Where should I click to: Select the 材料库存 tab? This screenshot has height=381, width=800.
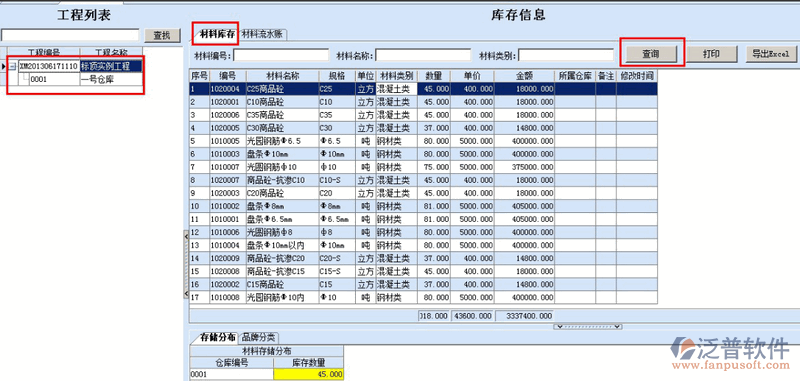point(217,35)
